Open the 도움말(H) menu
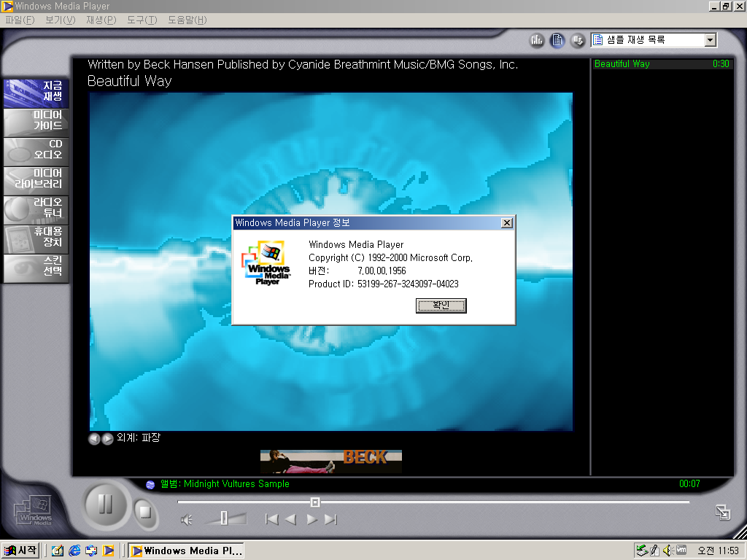 (187, 20)
